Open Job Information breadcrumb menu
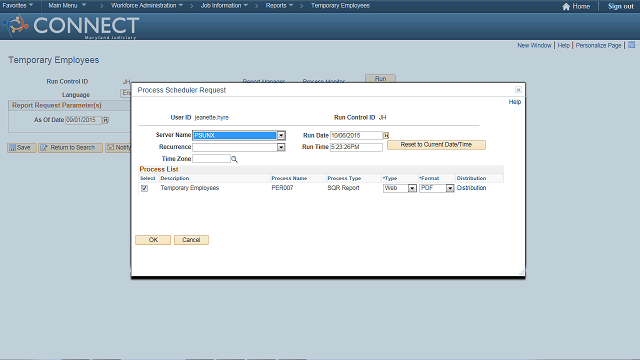The height and width of the screenshot is (360, 640). click(224, 5)
